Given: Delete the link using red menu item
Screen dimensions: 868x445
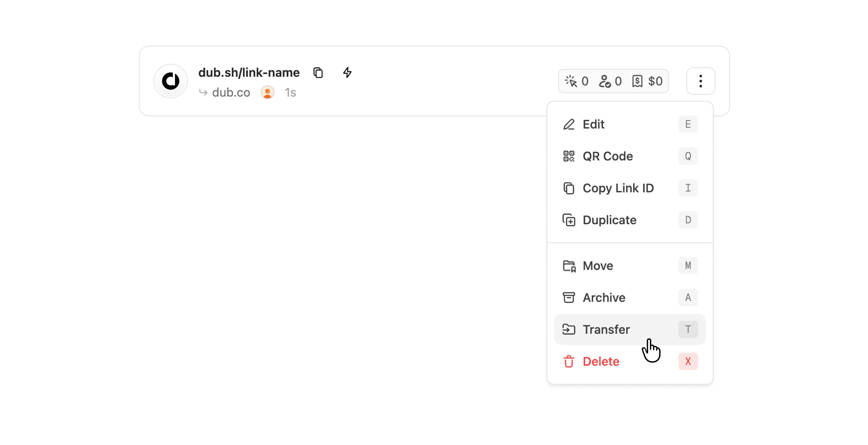Looking at the screenshot, I should click(x=630, y=361).
